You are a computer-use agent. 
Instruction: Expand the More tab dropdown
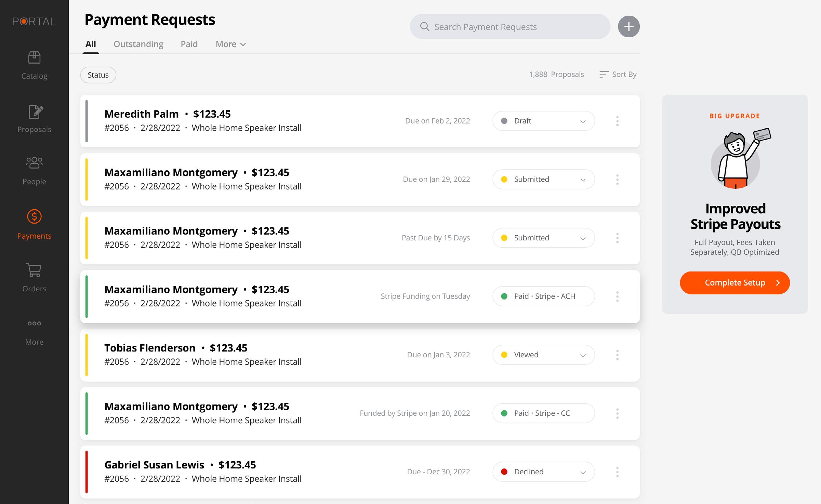(231, 44)
